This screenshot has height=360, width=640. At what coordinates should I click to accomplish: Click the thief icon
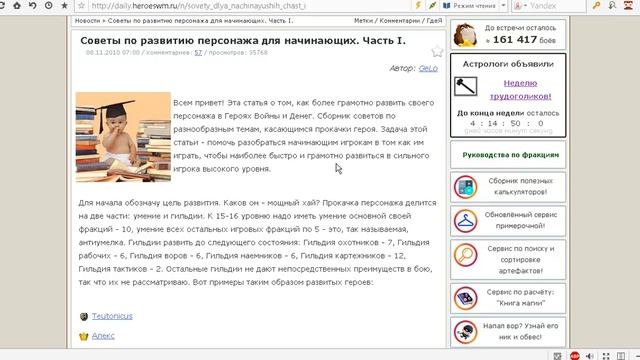click(x=465, y=332)
